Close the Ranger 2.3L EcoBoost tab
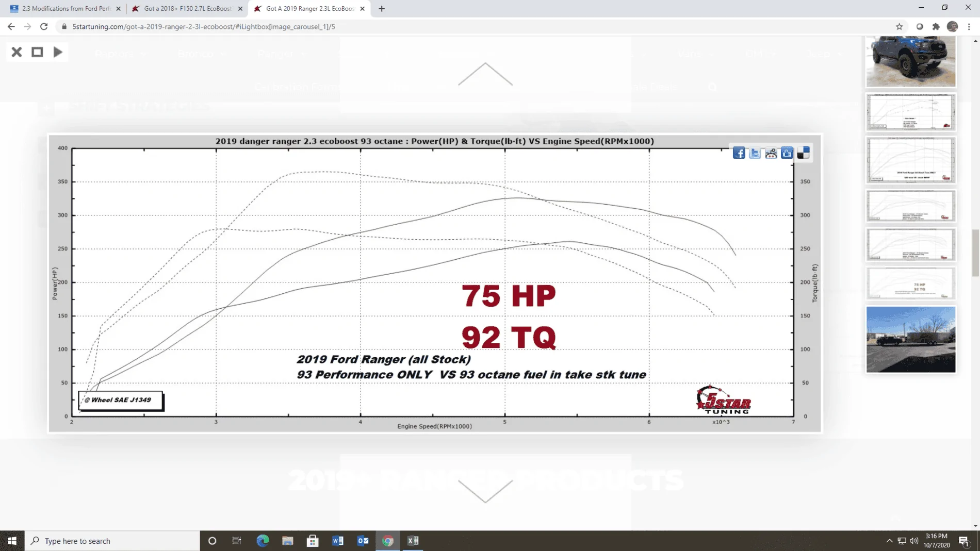This screenshot has width=980, height=551. pos(362,9)
